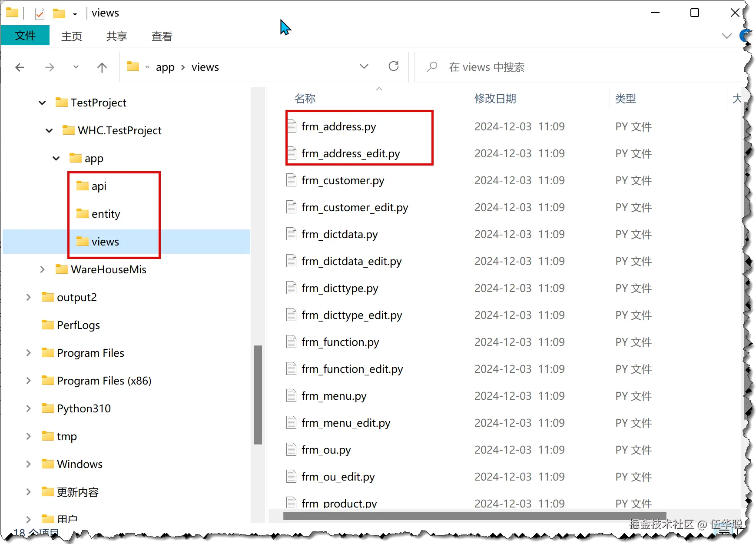Select the frm_address.py file icon
This screenshot has height=544, width=756.
[291, 126]
